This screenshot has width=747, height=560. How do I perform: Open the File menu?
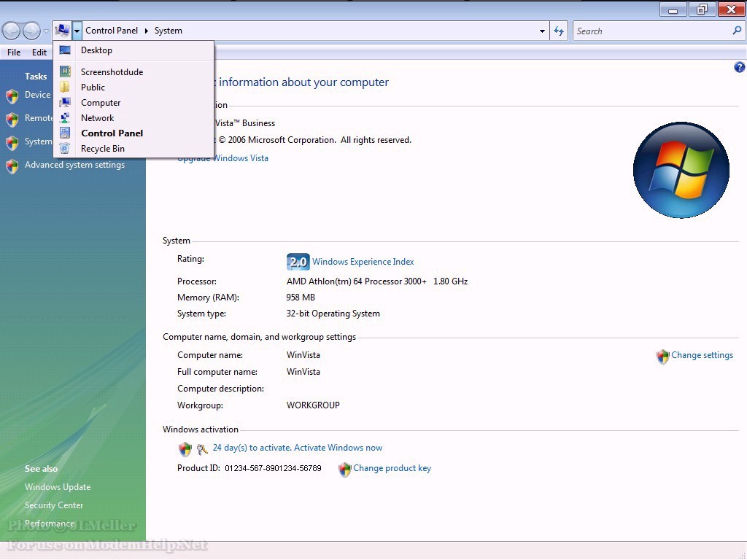pos(14,52)
